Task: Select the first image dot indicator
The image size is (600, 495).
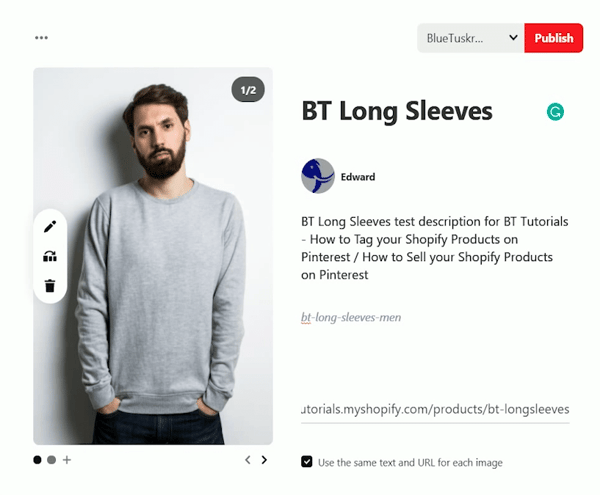Action: coord(37,460)
